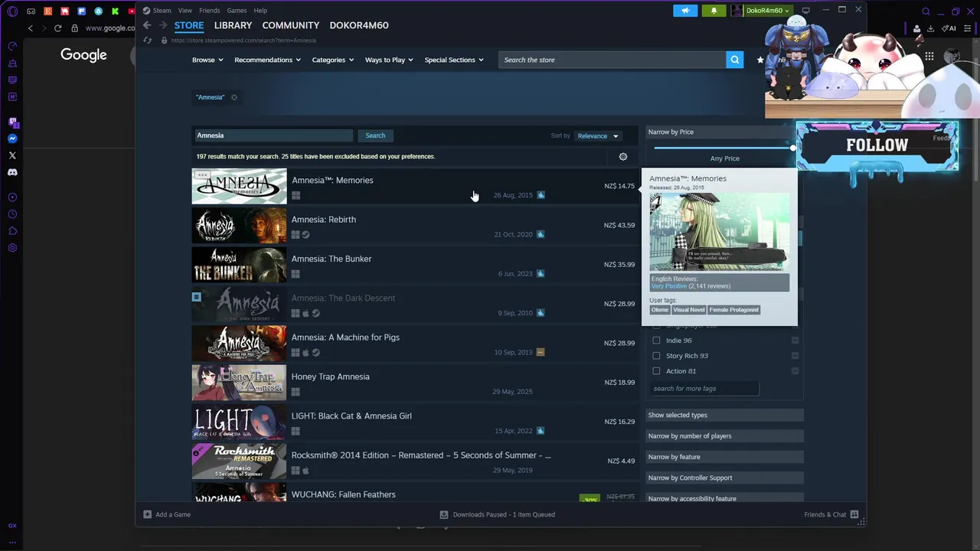Image resolution: width=980 pixels, height=551 pixels.
Task: Exclude the Indie tag with minus button
Action: coord(795,341)
